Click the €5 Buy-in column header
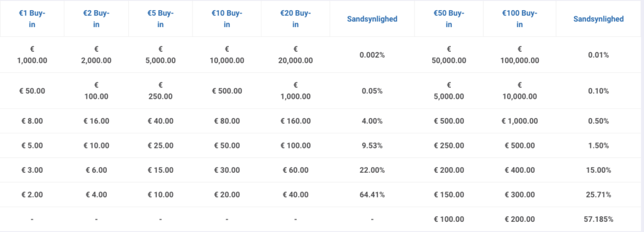Viewport: 644px width, 232px height. tap(160, 18)
